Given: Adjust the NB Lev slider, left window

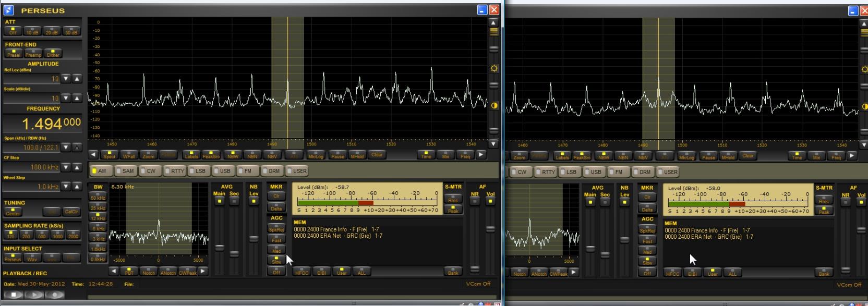Looking at the screenshot, I should pyautogui.click(x=254, y=239).
